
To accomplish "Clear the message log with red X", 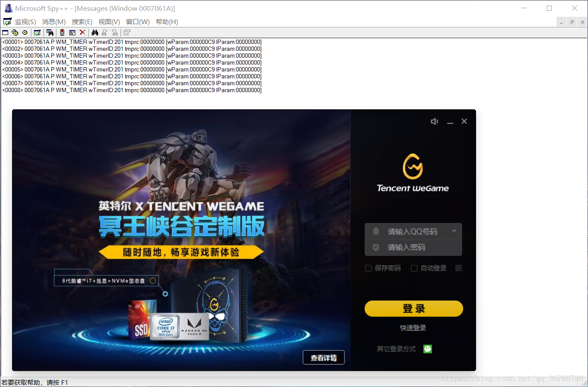I will click(x=83, y=32).
